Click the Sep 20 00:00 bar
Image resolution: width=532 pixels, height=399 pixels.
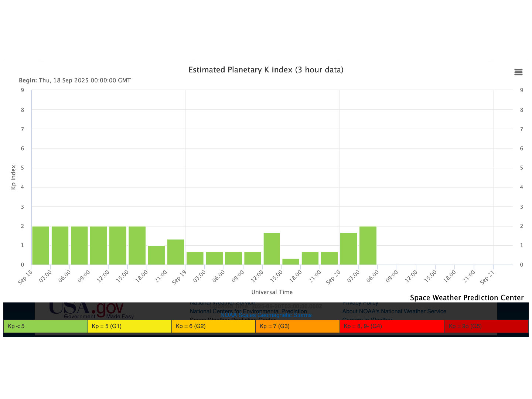tap(348, 249)
